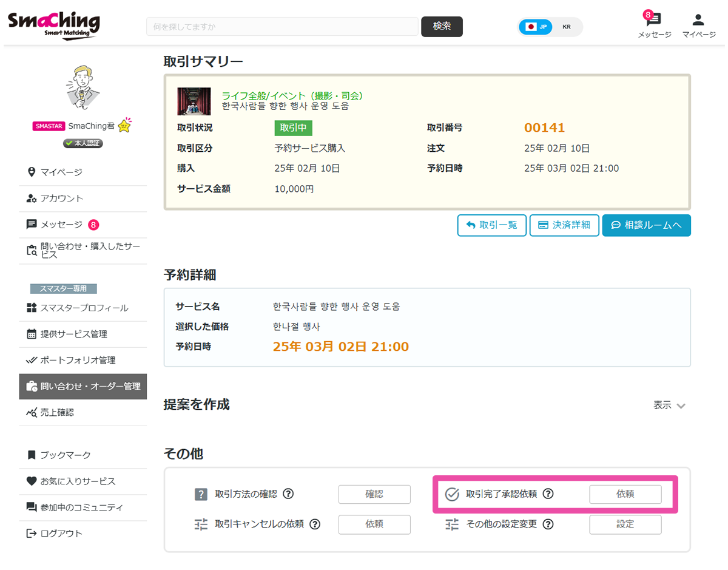This screenshot has width=728, height=570.
Task: Click help icon beside 取引完了承認依頼
Action: [x=548, y=494]
